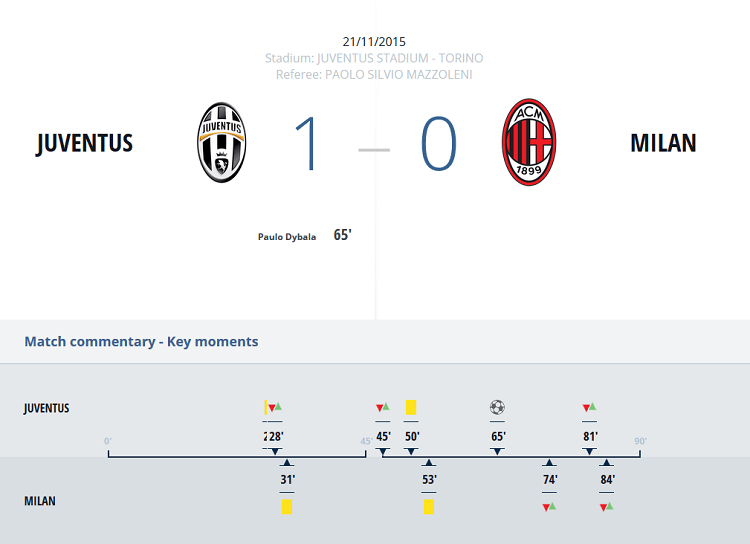Click Juventus substitution arrows at 81'
This screenshot has width=750, height=544.
(x=589, y=407)
